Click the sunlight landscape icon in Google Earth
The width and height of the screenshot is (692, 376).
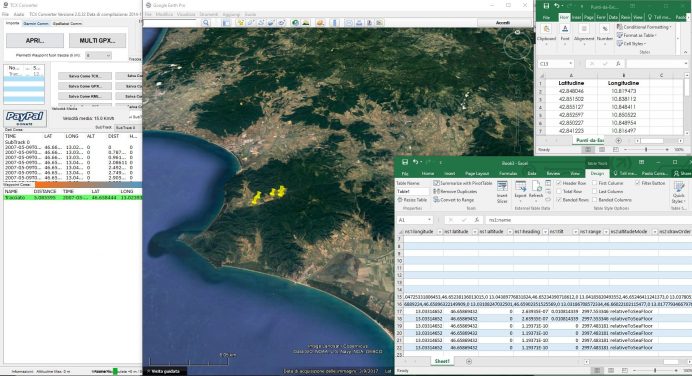click(305, 23)
